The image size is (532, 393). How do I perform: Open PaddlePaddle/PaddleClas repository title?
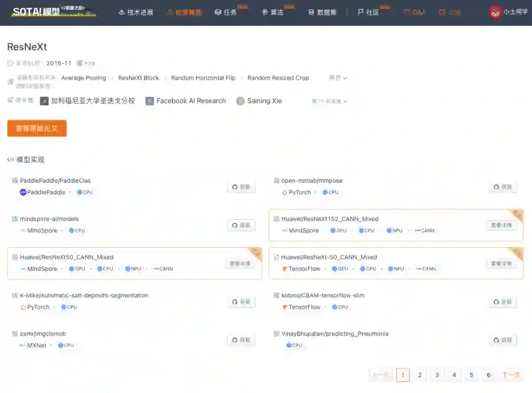point(55,181)
